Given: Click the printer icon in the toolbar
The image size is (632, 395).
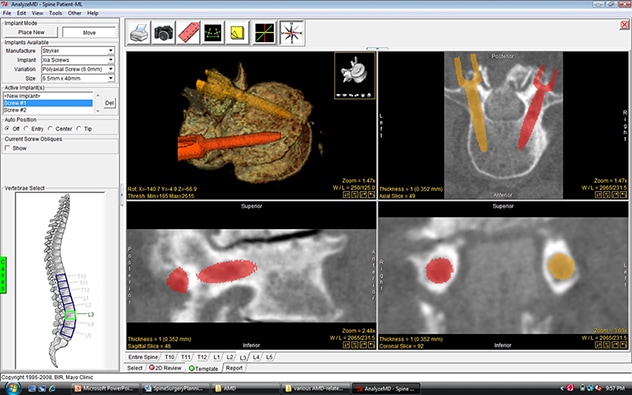Looking at the screenshot, I should pyautogui.click(x=139, y=33).
